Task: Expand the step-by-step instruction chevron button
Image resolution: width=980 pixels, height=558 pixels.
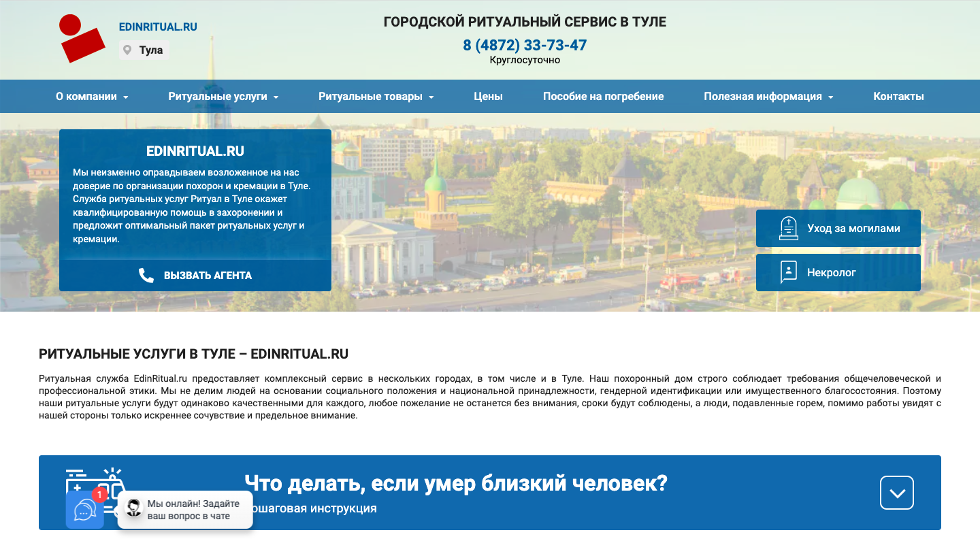Action: tap(897, 493)
